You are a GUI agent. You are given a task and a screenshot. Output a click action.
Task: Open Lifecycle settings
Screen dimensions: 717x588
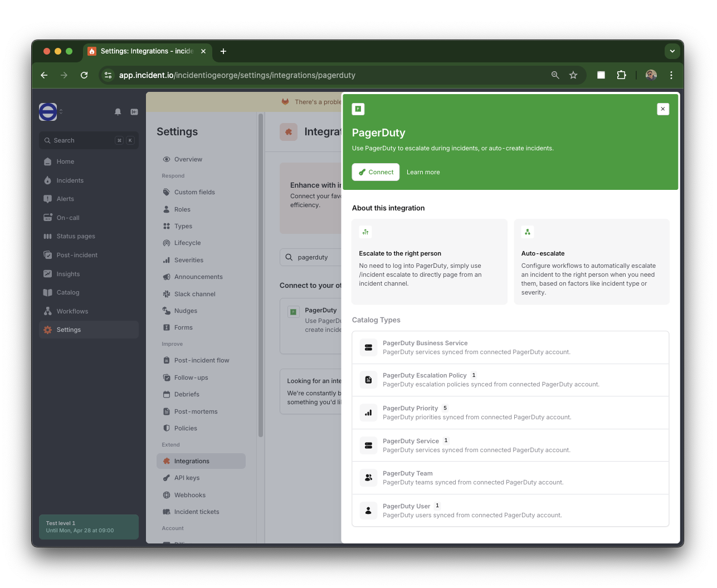pos(201,243)
